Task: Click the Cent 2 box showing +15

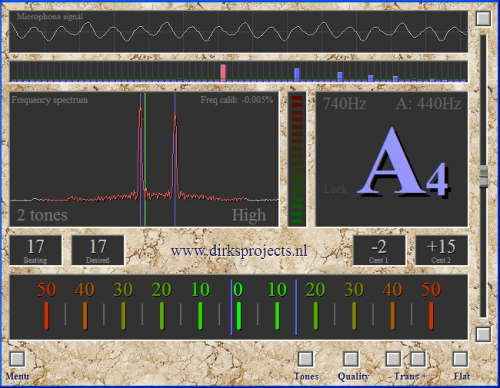Action: 441,250
